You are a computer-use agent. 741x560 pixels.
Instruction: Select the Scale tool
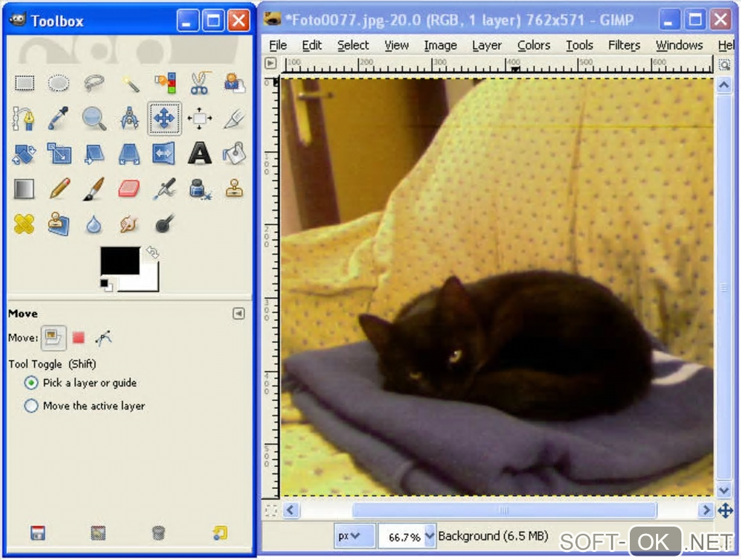pos(59,153)
